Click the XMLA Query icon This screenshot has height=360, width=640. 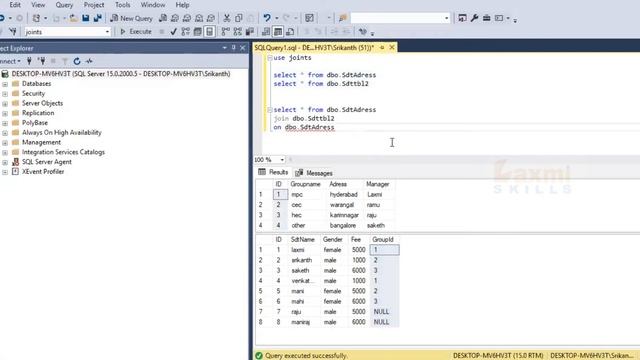(x=199, y=18)
